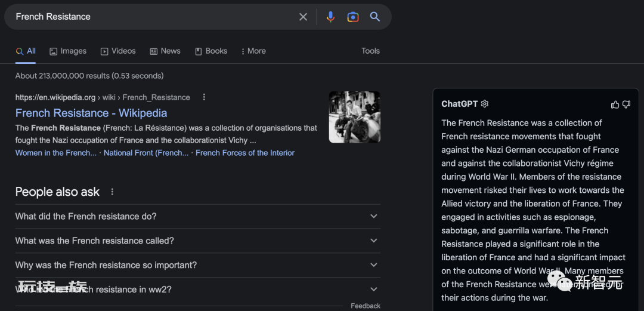Switch to the Videos tab
Image resolution: width=644 pixels, height=311 pixels.
click(118, 51)
